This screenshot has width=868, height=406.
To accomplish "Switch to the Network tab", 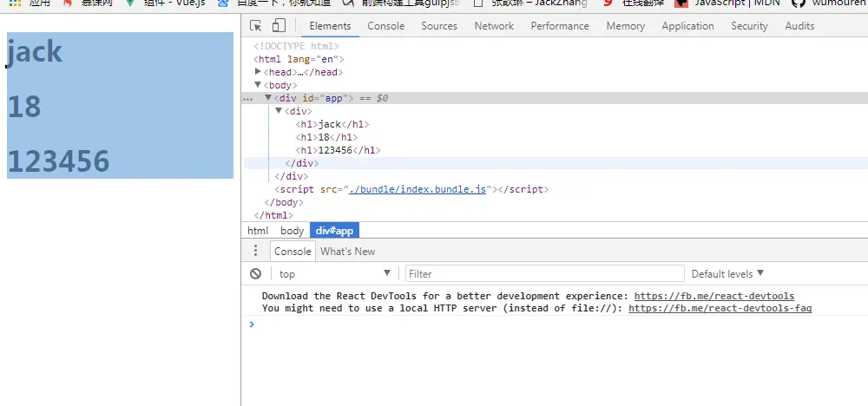I will point(494,26).
